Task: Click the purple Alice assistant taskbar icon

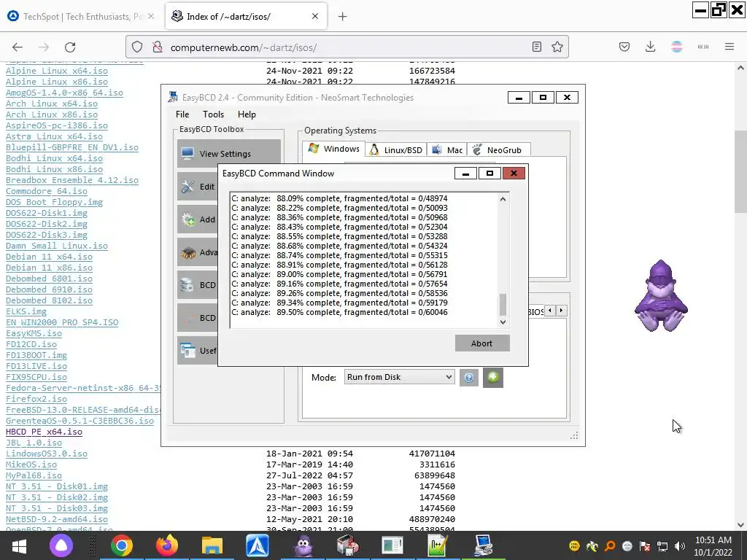Action: (x=61, y=545)
